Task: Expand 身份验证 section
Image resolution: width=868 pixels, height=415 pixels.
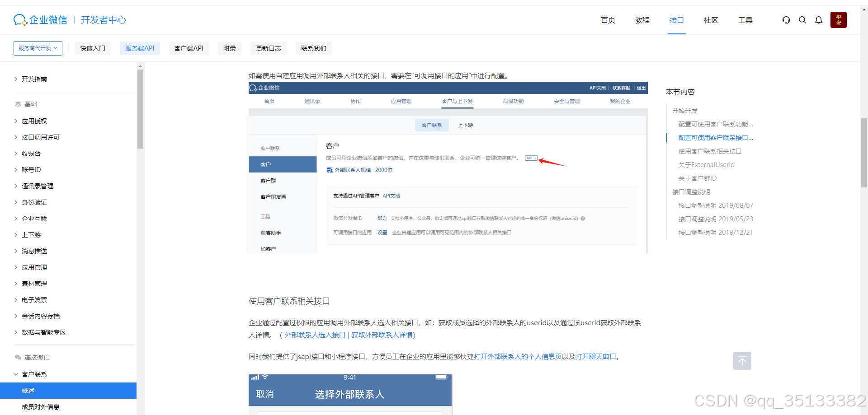Action: tap(34, 202)
